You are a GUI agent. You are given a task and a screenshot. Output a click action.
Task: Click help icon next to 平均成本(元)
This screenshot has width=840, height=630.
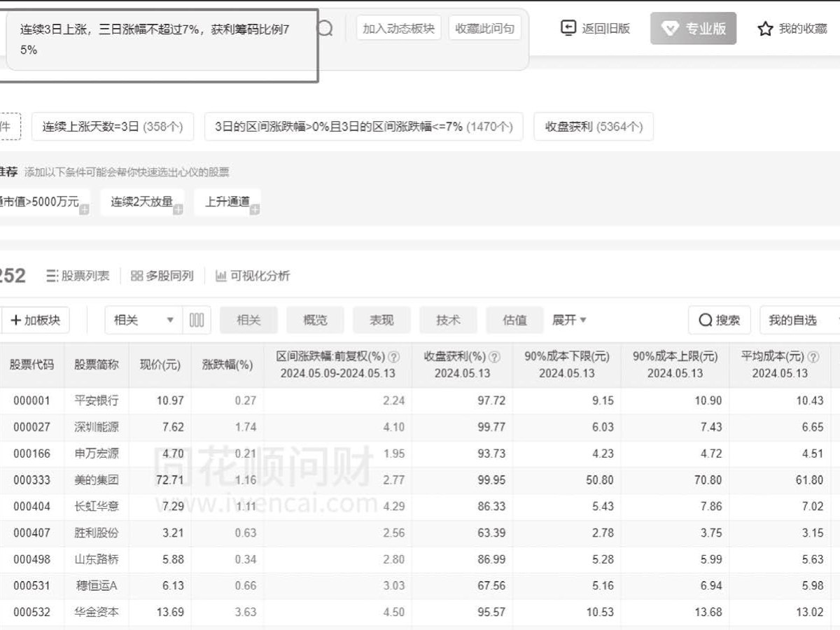click(814, 356)
